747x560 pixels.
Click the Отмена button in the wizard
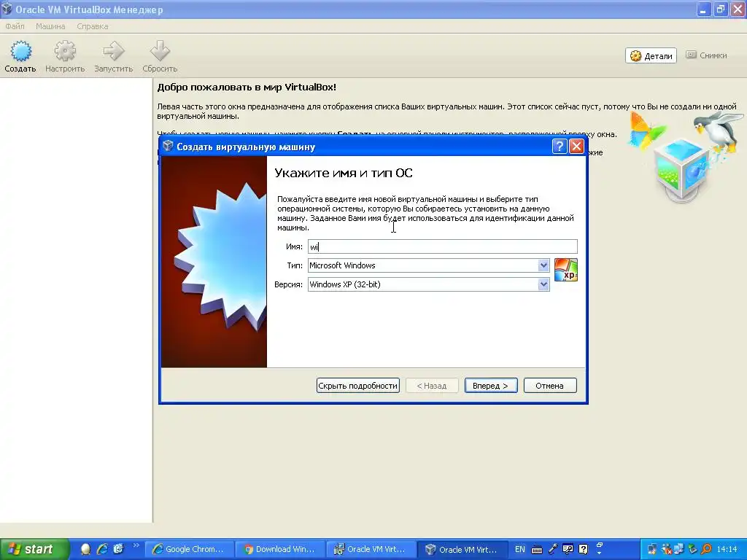(x=550, y=386)
